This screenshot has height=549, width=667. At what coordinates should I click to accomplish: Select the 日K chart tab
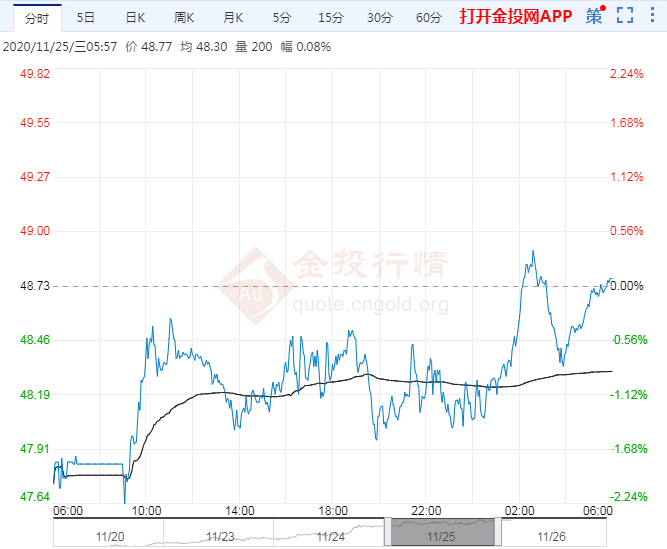point(135,17)
